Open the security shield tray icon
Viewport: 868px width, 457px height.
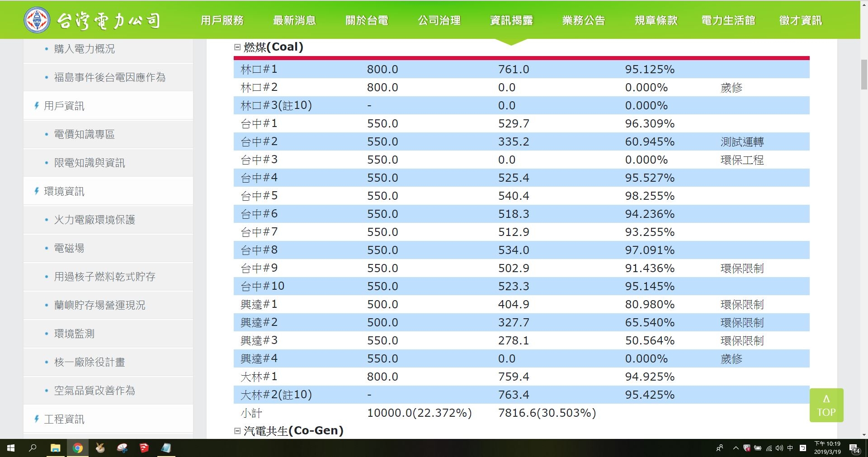pos(747,448)
